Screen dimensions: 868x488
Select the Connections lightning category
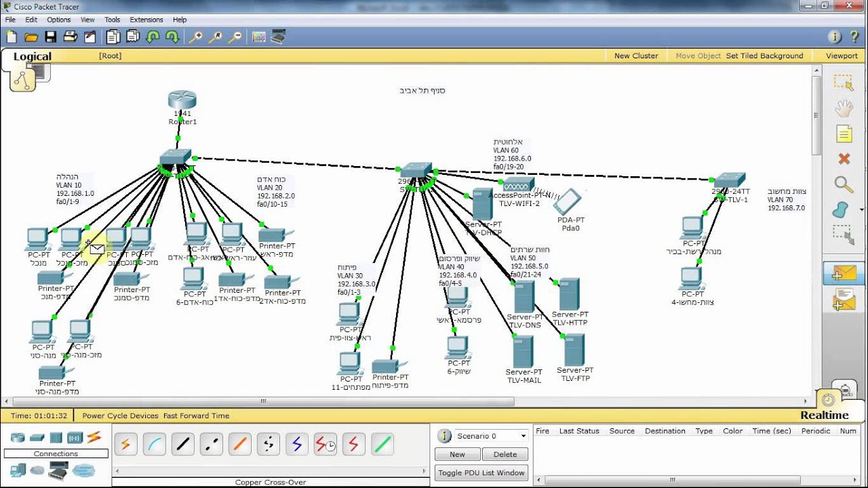click(x=94, y=437)
